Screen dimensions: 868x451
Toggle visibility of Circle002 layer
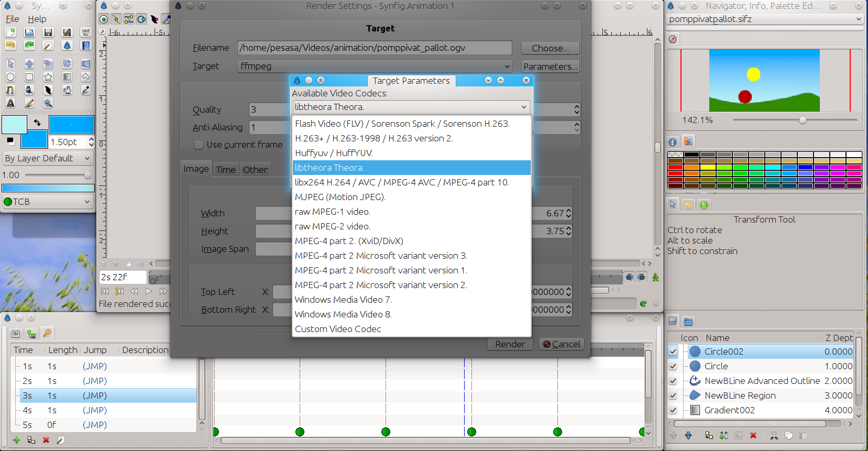click(x=673, y=351)
